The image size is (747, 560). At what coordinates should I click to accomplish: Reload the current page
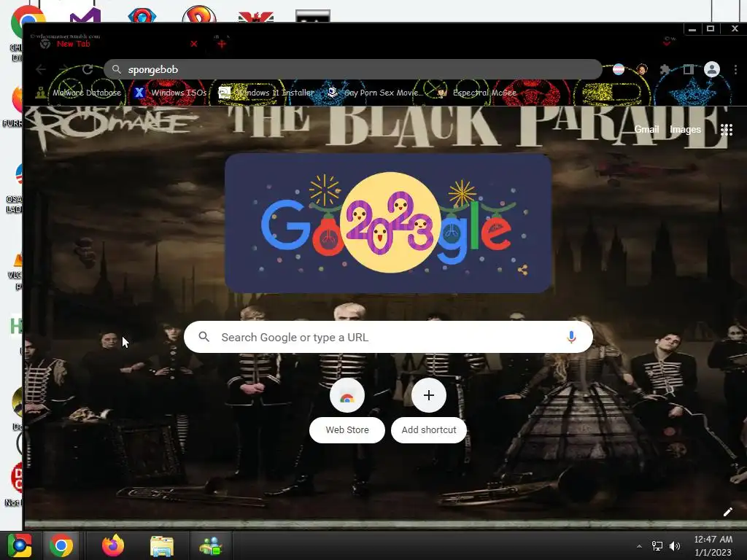[x=88, y=69]
